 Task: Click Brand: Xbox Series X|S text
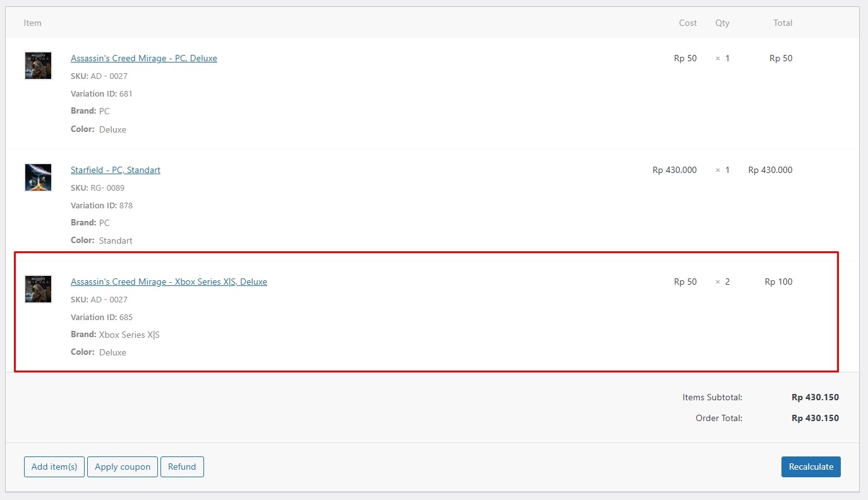click(x=115, y=335)
